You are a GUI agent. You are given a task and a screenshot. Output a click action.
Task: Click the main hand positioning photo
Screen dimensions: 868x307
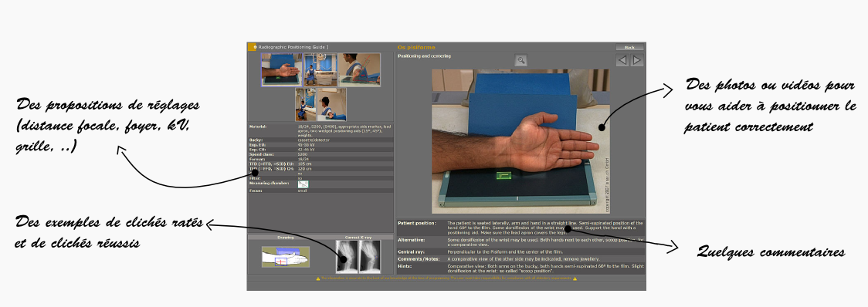(521, 142)
